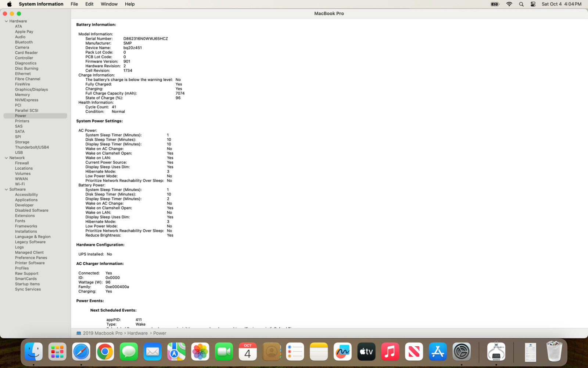588x368 pixels.
Task: Launch Music from the Dock
Action: click(390, 351)
